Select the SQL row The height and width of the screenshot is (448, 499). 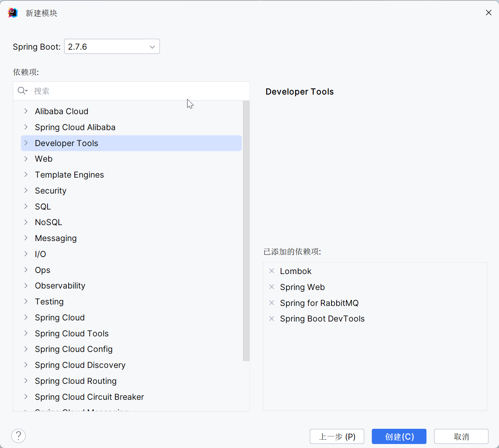click(x=131, y=207)
